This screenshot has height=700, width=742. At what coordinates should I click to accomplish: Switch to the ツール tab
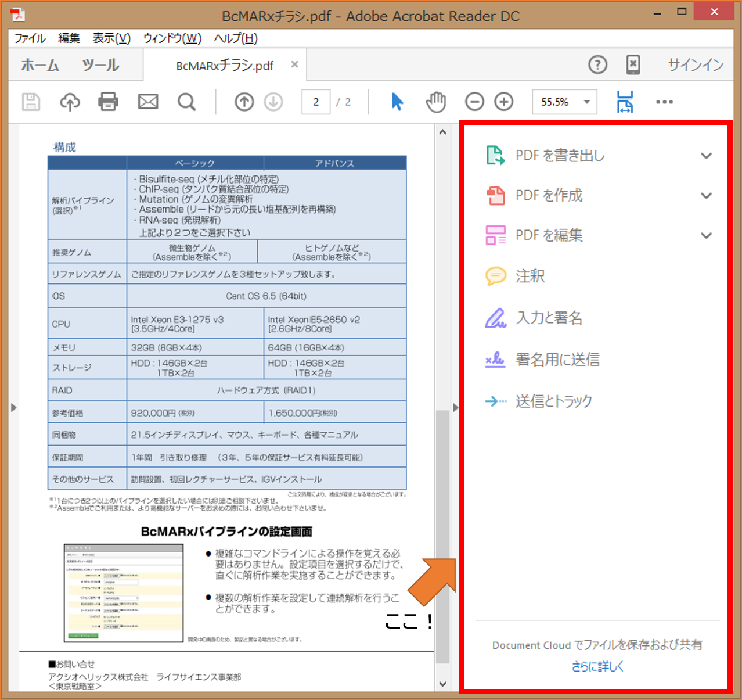click(100, 65)
